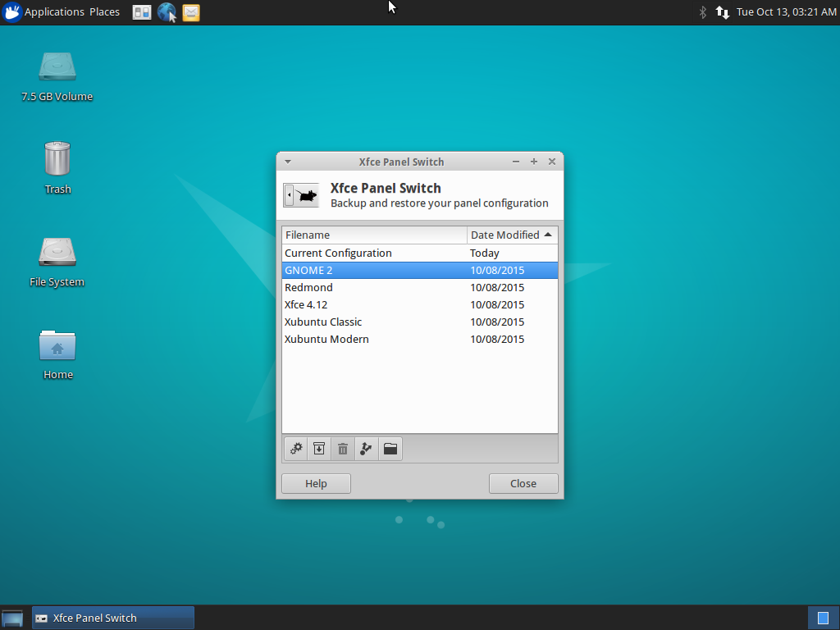
Task: Export the selected configuration
Action: pyautogui.click(x=366, y=449)
